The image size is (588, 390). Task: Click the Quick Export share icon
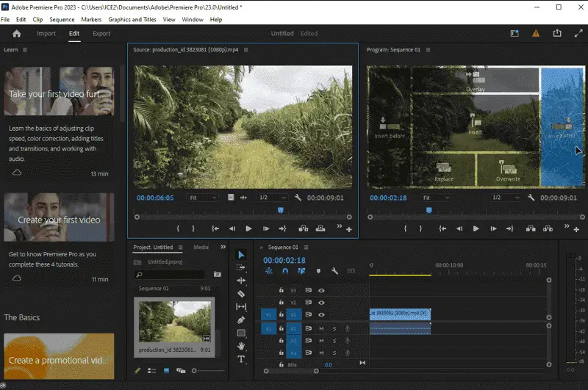click(x=557, y=33)
